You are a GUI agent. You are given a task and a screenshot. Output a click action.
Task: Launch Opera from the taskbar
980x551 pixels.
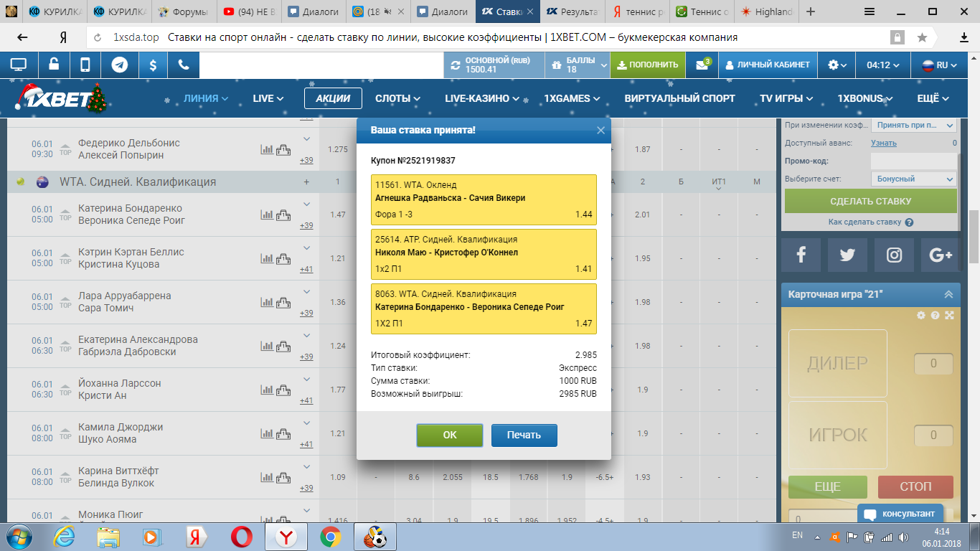(x=241, y=537)
